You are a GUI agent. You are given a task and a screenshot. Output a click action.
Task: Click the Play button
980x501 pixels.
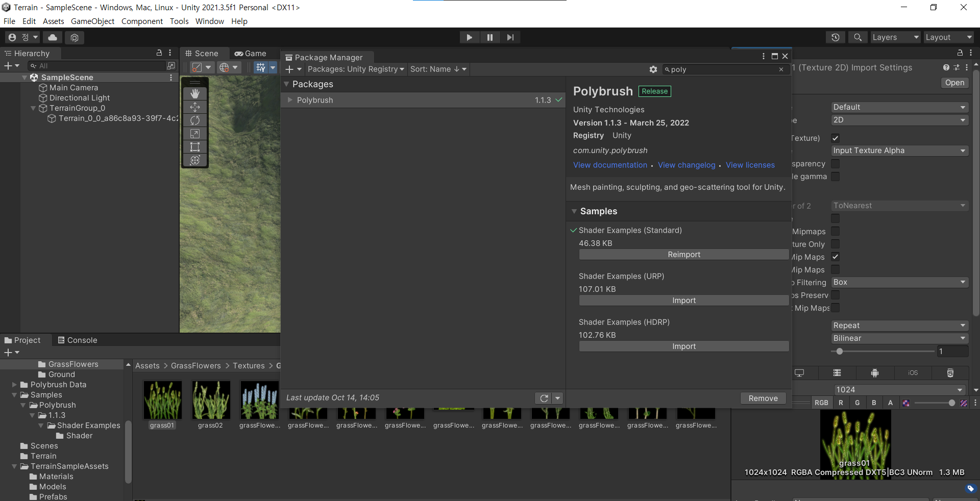[x=469, y=37]
